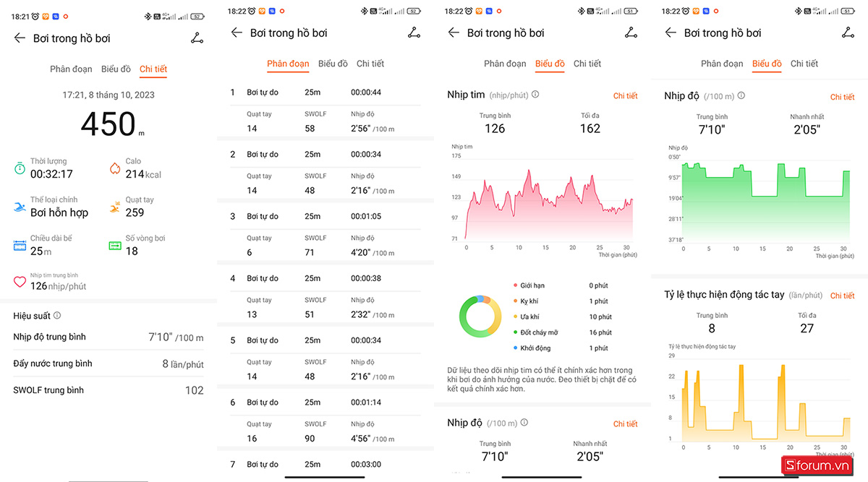This screenshot has height=482, width=868.
Task: Tap alarm clock status icon beside 18:21
Action: click(35, 16)
